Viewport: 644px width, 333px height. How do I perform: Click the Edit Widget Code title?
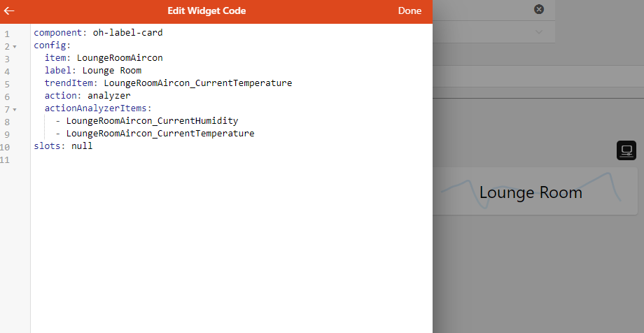(x=206, y=11)
